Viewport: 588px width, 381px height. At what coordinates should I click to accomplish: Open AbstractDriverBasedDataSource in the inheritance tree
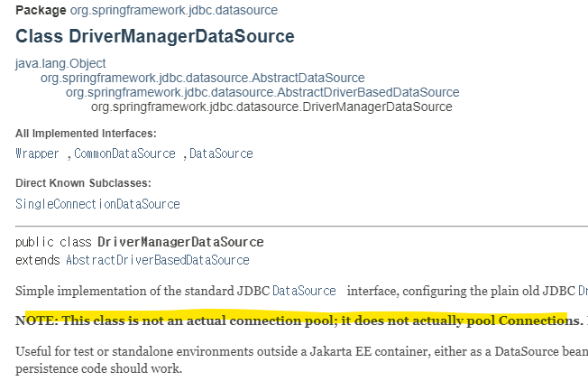click(x=262, y=92)
